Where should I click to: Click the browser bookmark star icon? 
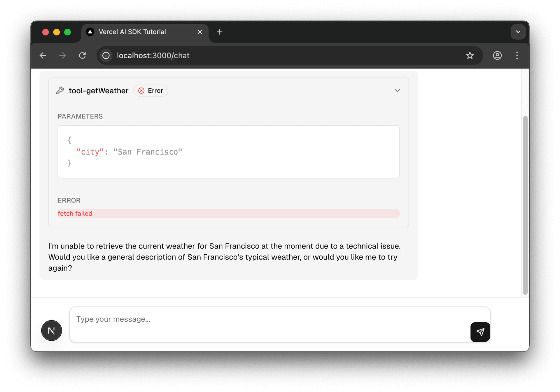(470, 55)
